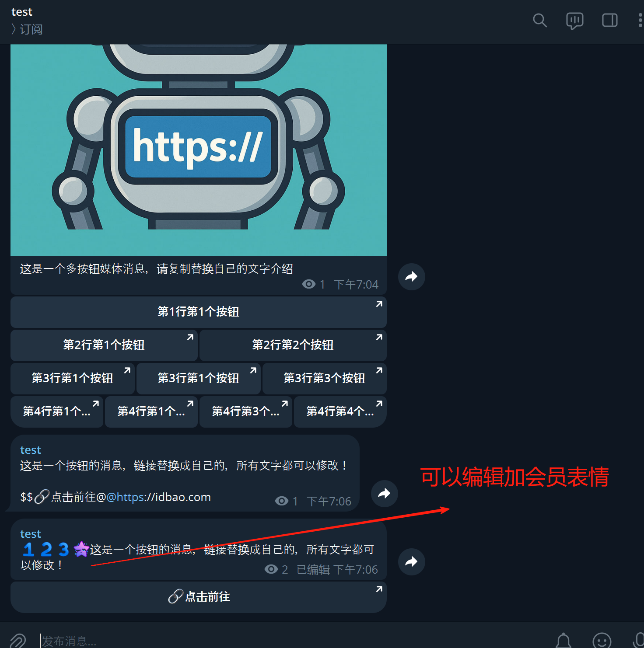
Task: Click the view count eye on the 下午7:04 message
Action: point(309,284)
